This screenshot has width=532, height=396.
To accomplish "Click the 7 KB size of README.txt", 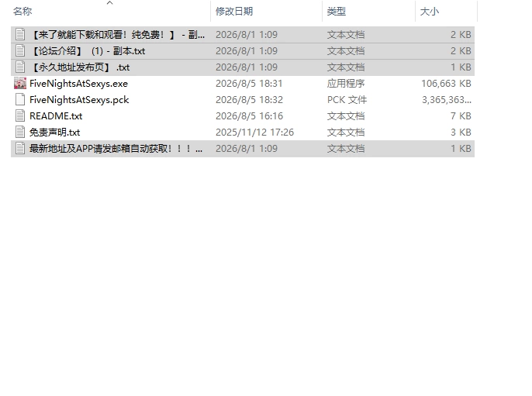I will [461, 116].
